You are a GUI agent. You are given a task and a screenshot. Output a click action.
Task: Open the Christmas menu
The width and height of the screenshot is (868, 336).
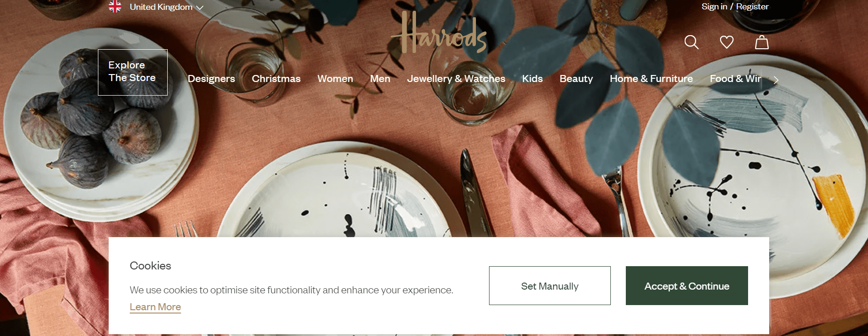point(276,79)
